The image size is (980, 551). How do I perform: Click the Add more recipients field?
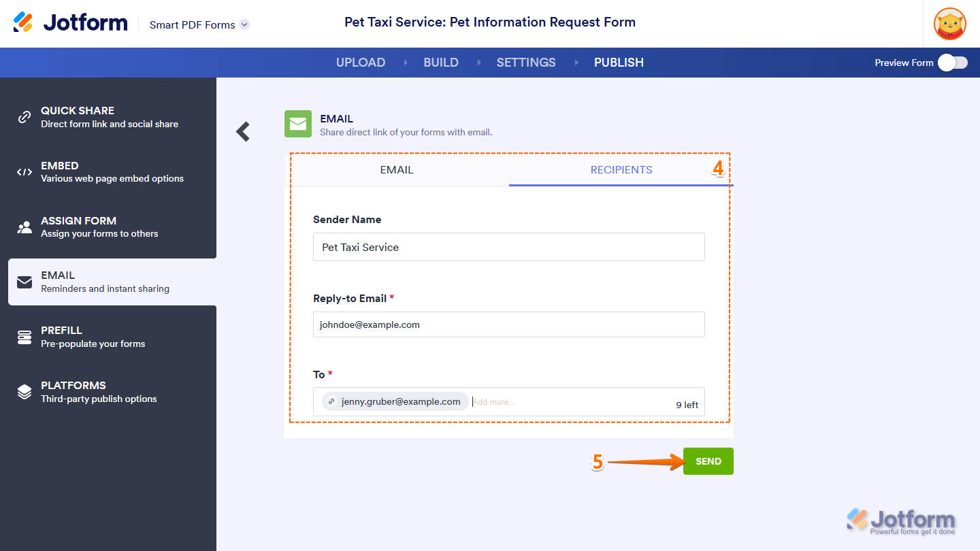point(565,402)
